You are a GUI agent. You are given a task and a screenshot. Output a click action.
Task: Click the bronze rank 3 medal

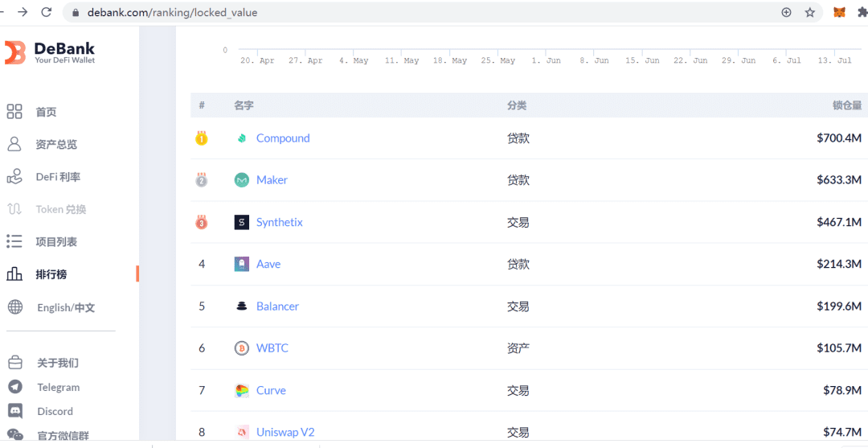pyautogui.click(x=202, y=222)
